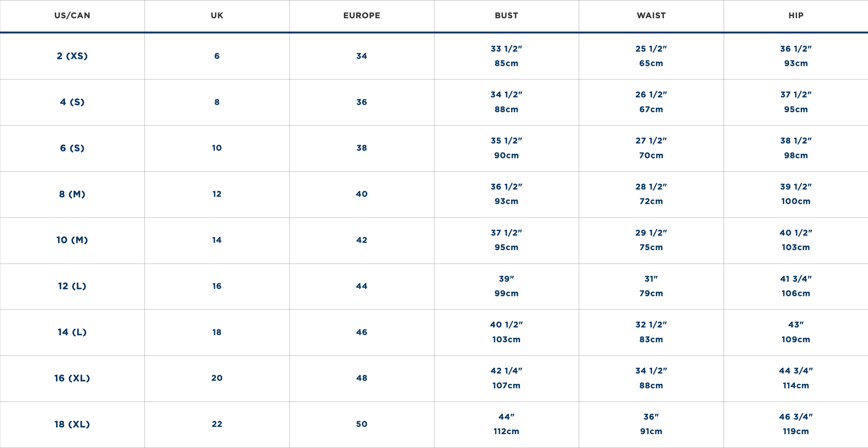This screenshot has height=448, width=868.
Task: Click UK size 22 cell
Action: click(217, 424)
